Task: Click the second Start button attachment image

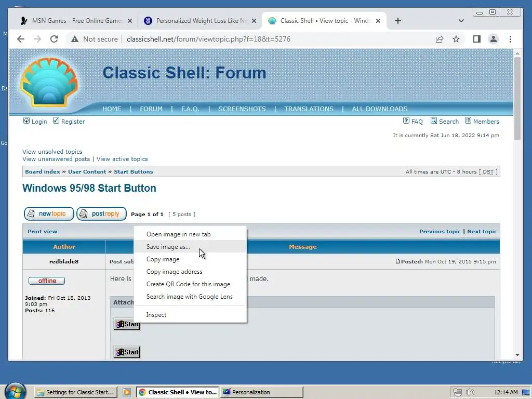Action: pos(127,352)
